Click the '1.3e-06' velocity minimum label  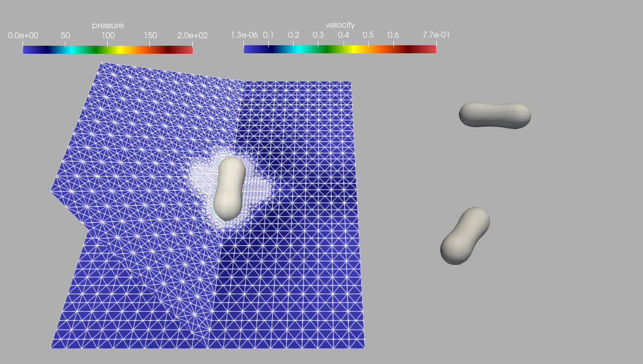[x=245, y=35]
